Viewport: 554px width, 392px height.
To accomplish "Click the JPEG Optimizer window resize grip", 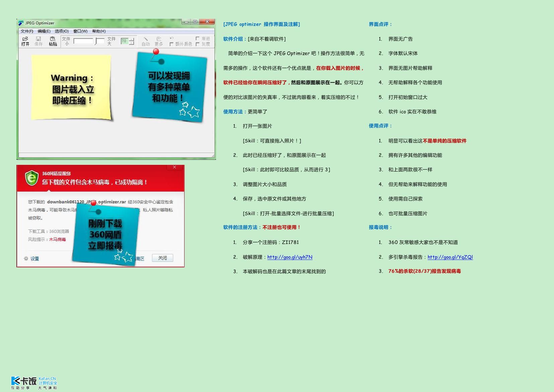I will tap(212, 155).
